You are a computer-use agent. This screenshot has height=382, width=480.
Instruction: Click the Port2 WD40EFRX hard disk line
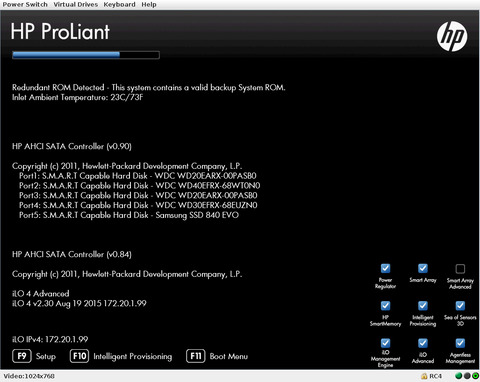click(139, 186)
